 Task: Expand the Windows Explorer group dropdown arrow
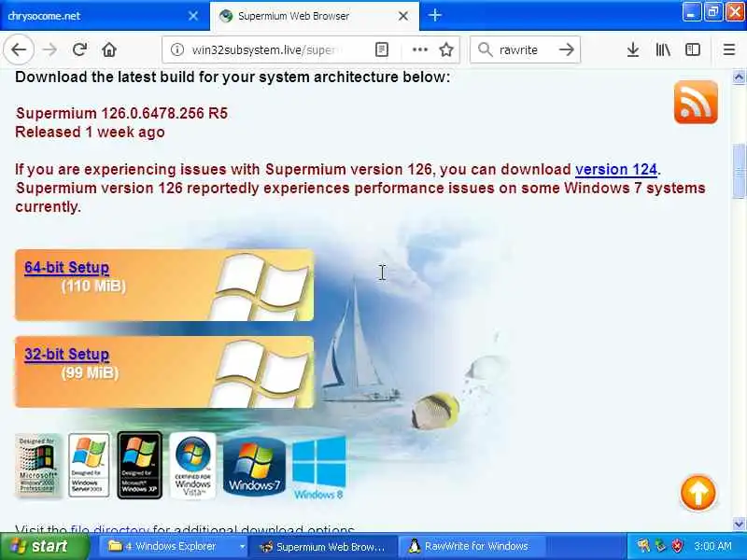tap(242, 547)
